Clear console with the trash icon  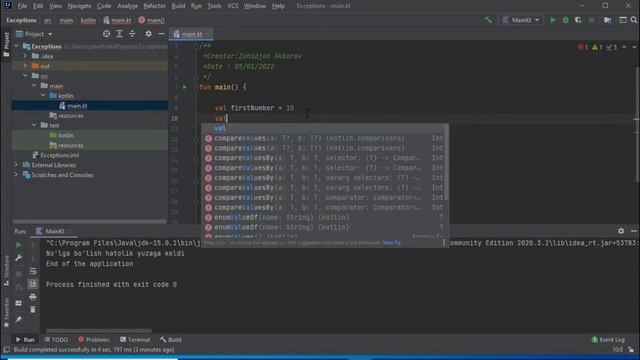33,310
